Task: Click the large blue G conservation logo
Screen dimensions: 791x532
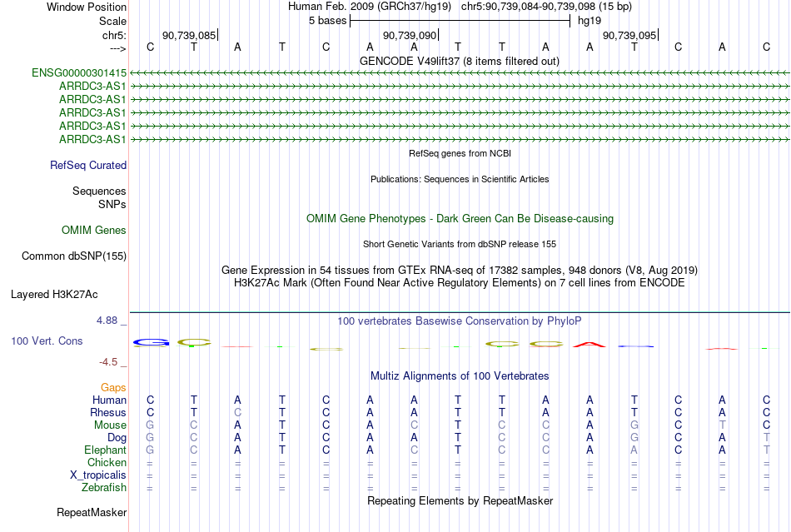Action: 151,343
